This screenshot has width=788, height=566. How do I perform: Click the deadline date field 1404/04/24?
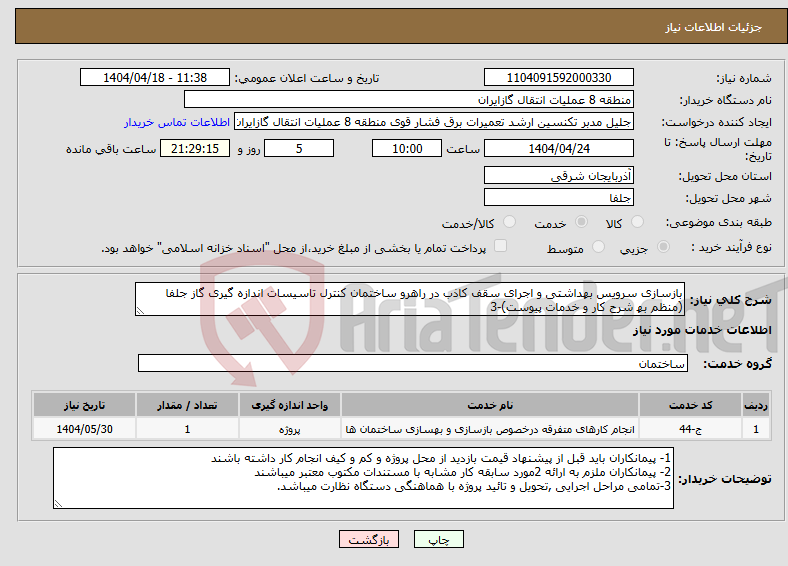tap(558, 148)
